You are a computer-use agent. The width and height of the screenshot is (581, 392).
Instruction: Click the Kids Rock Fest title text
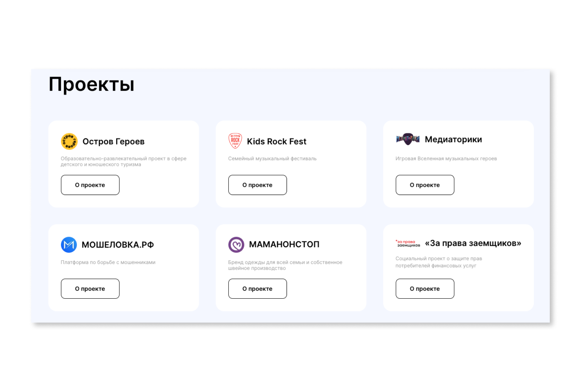(x=276, y=142)
